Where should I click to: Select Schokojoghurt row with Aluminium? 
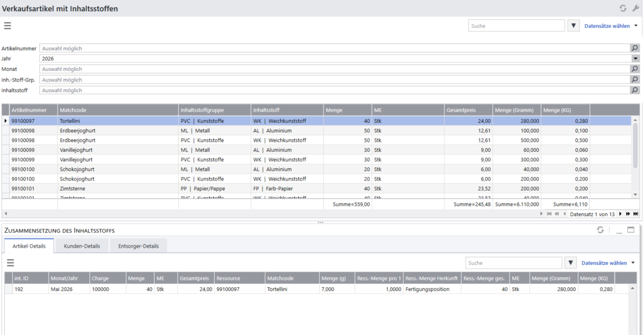pyautogui.click(x=317, y=169)
